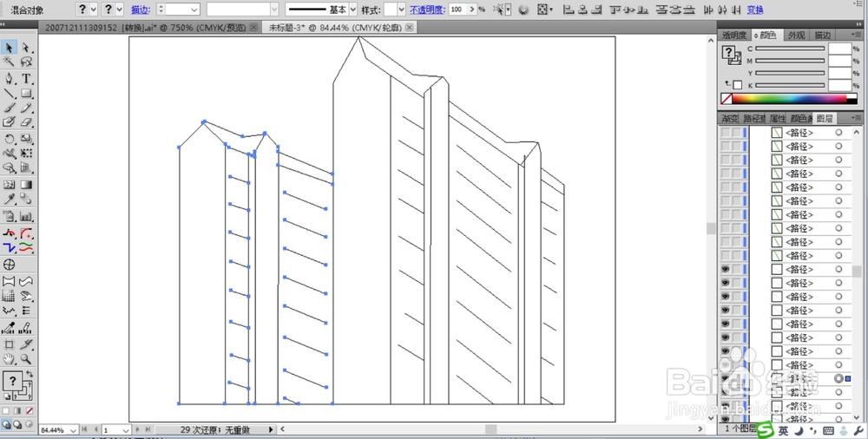Switch to the 渐变 panel tab
Image resolution: width=868 pixels, height=439 pixels.
[729, 119]
